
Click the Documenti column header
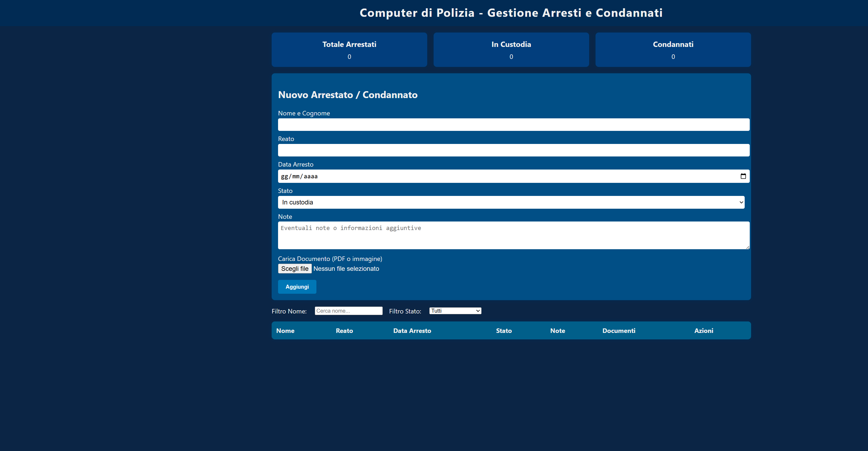(619, 331)
